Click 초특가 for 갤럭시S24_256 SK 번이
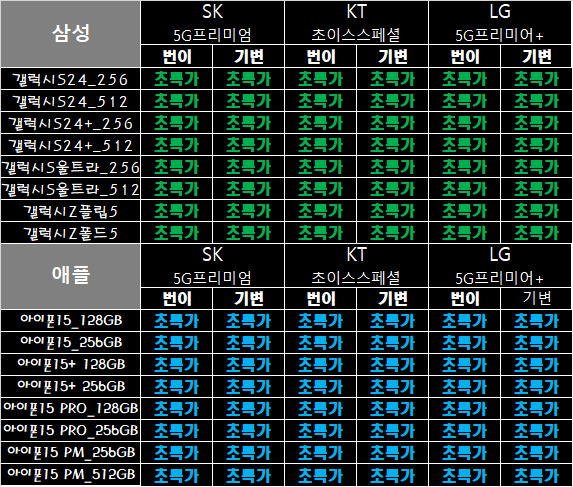Screen dimensions: 573x487 [x=177, y=79]
